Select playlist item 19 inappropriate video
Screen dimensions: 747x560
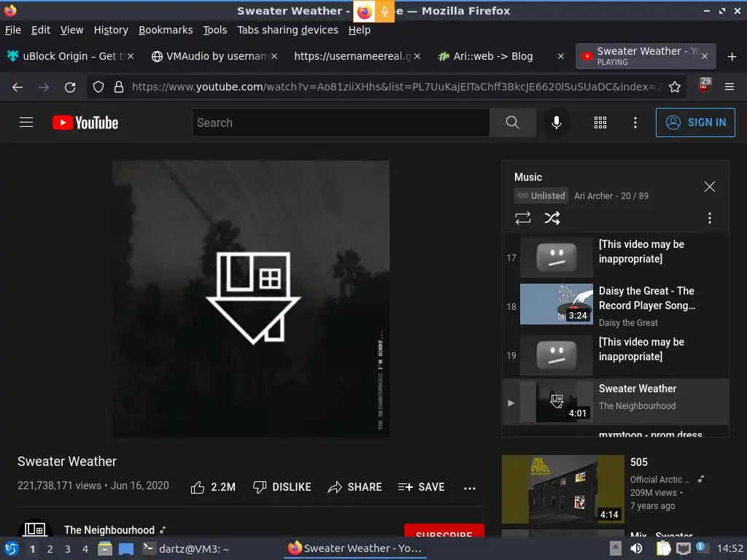(616, 355)
